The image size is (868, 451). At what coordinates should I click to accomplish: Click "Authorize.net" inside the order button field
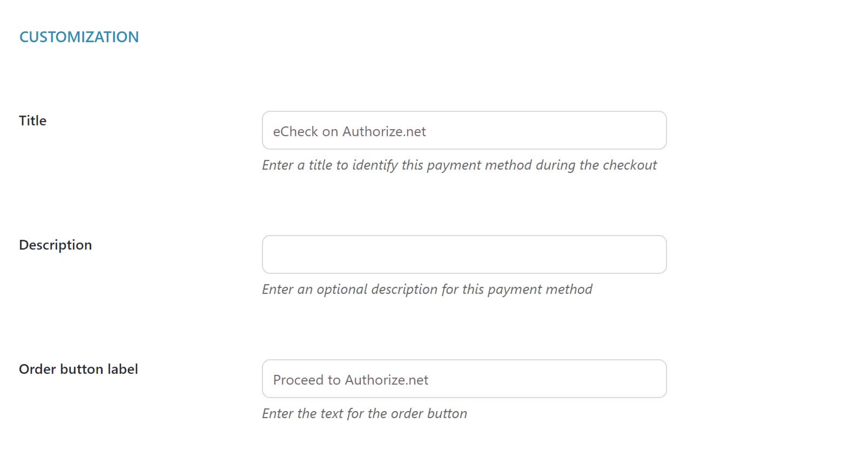[x=386, y=380]
